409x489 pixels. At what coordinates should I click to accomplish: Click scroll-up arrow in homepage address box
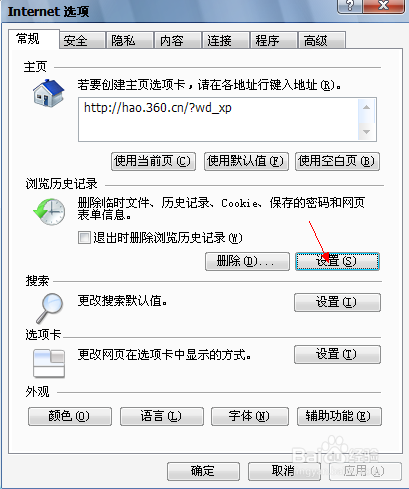366,107
